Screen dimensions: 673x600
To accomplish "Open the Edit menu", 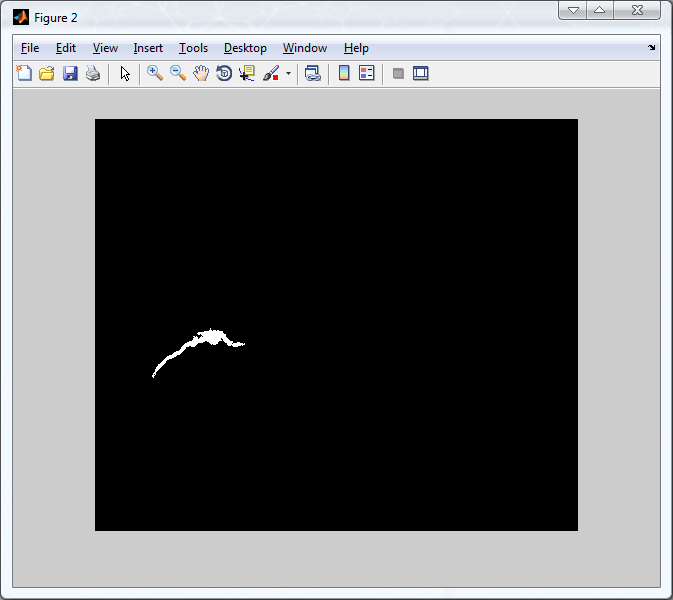I will [66, 48].
